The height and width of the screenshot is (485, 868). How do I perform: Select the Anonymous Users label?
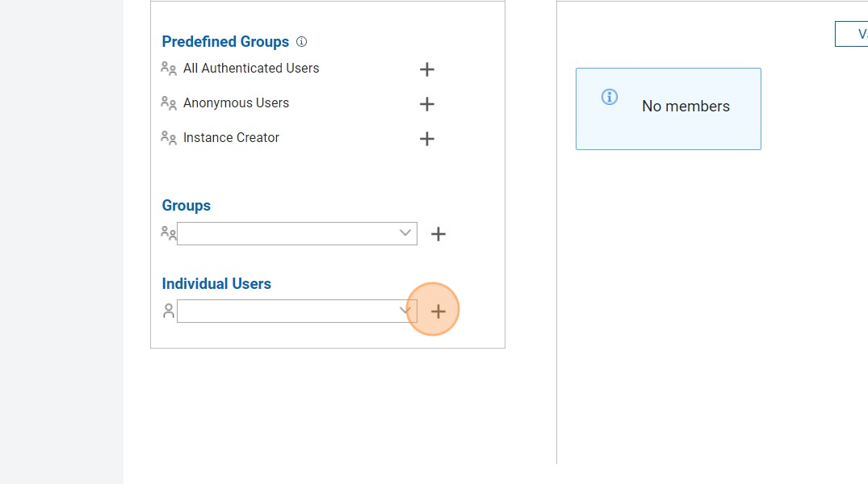coord(236,103)
